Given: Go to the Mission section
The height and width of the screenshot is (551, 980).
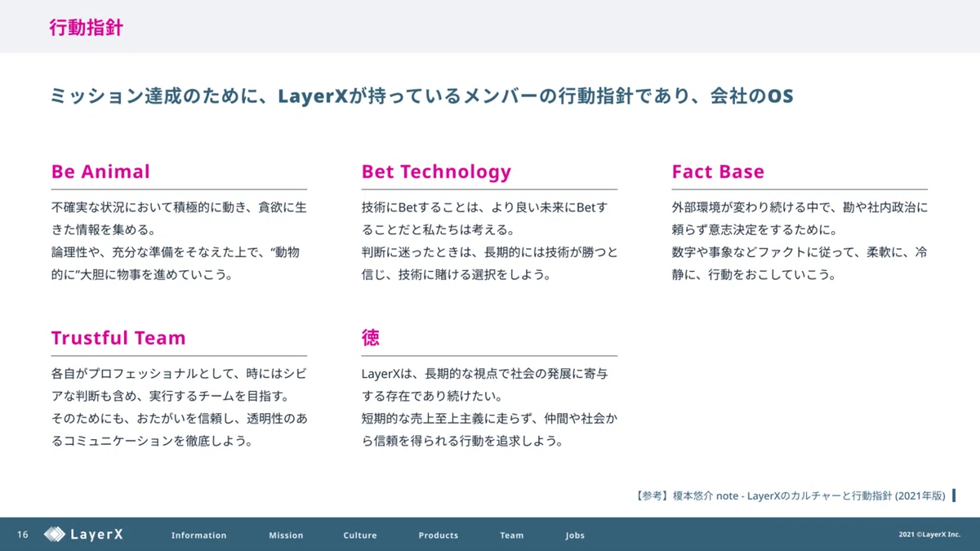Looking at the screenshot, I should pyautogui.click(x=286, y=535).
